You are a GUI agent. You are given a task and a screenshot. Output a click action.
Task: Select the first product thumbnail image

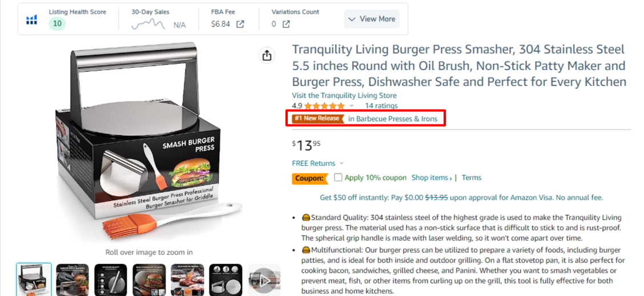(x=34, y=279)
